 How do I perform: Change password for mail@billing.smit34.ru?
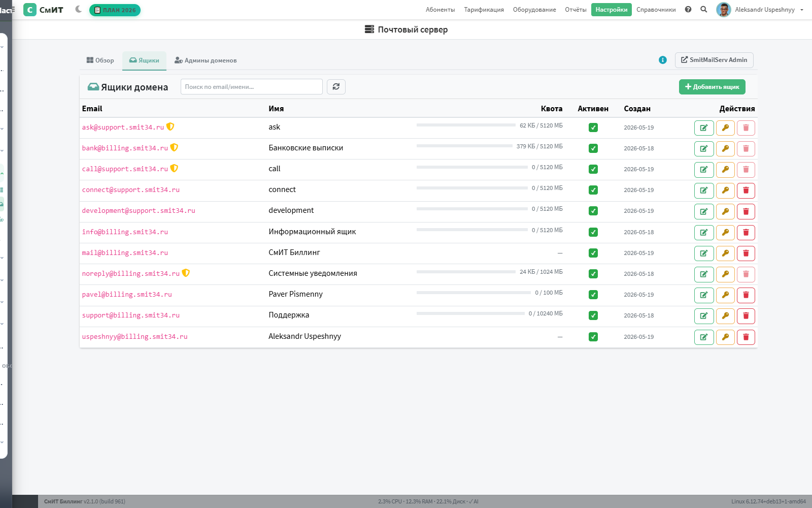coord(725,253)
